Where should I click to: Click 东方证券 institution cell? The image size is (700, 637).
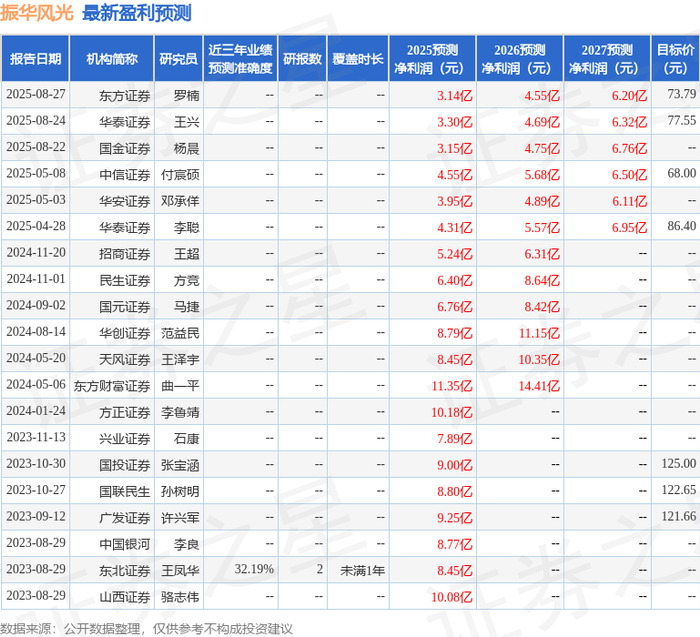click(125, 95)
